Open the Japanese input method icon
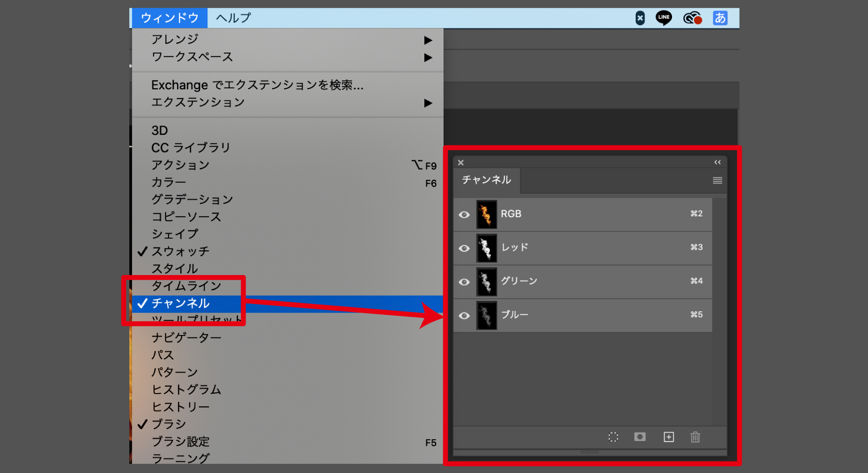Viewport: 868px width, 473px height. coord(720,18)
